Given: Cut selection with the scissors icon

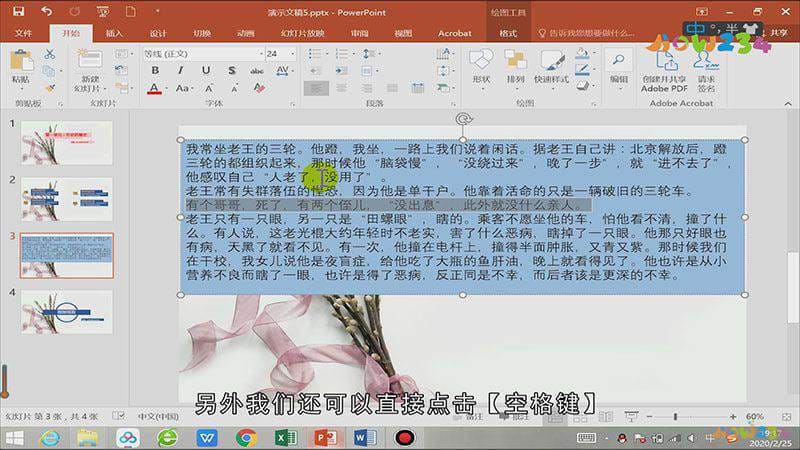Looking at the screenshot, I should (x=49, y=54).
